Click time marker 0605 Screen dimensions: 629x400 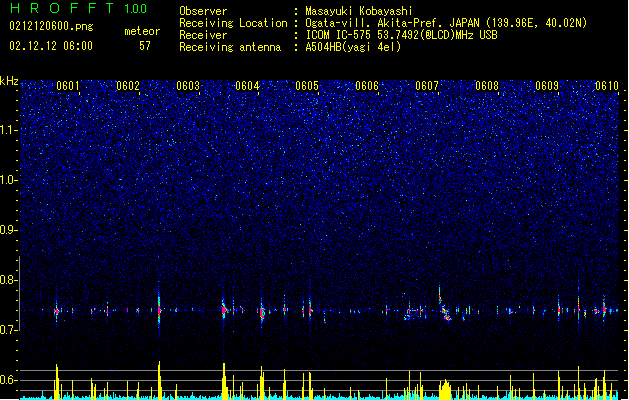coord(307,86)
